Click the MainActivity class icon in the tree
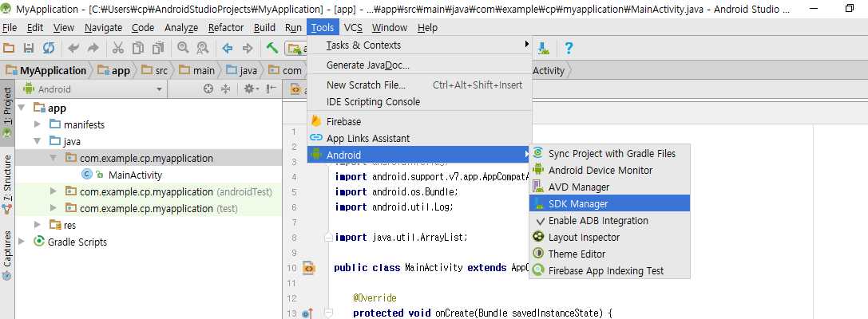This screenshot has height=319, width=868. click(x=86, y=175)
